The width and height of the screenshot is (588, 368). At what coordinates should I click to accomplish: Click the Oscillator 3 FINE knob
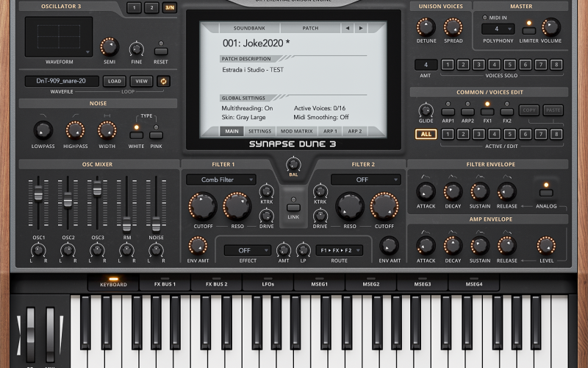137,49
